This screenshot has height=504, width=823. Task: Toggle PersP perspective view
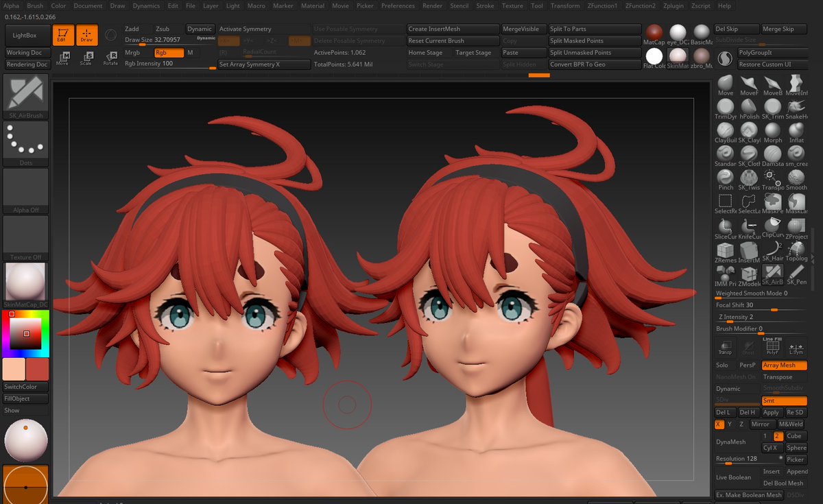tap(748, 365)
